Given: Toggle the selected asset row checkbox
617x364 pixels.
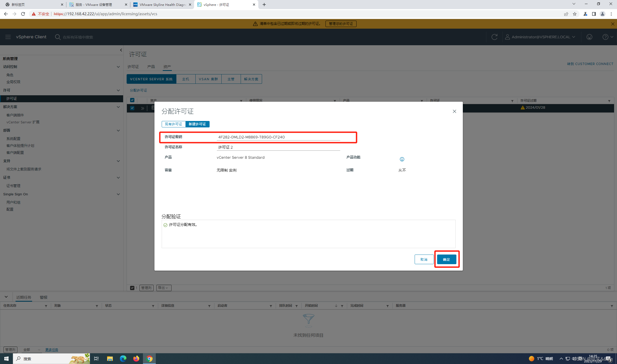Looking at the screenshot, I should [132, 108].
